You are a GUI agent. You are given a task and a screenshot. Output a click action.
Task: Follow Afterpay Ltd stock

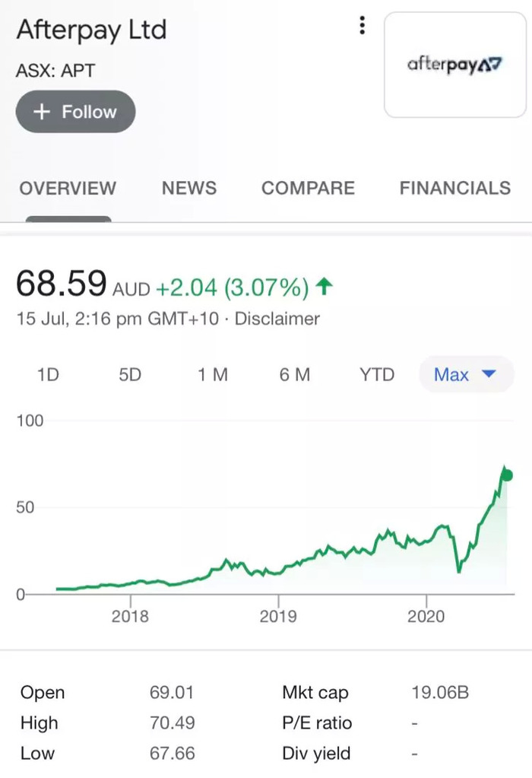coord(75,112)
